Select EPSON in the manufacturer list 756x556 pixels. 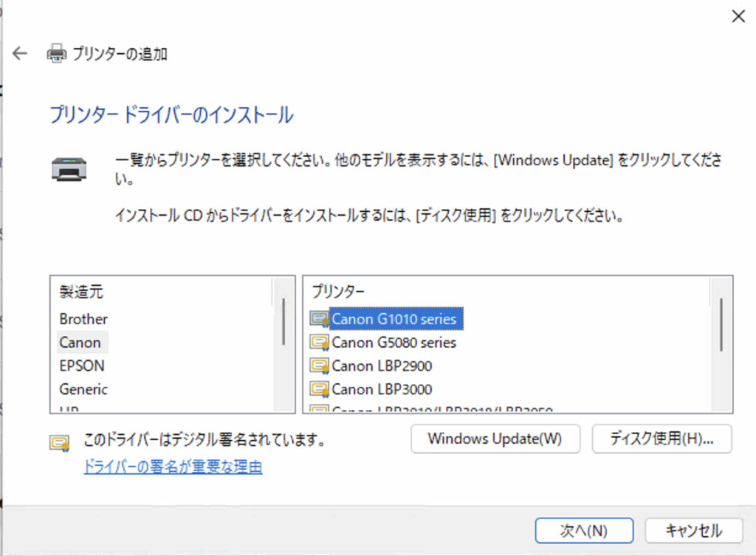82,365
